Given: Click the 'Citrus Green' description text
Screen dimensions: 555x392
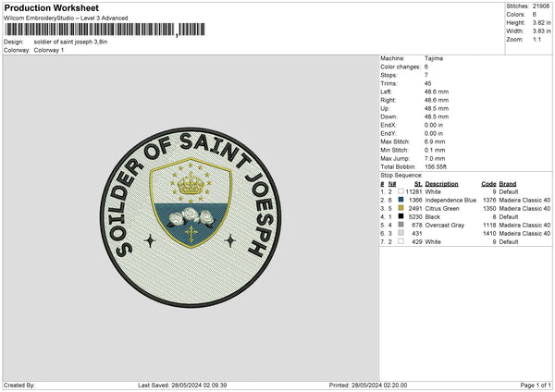Looking at the screenshot, I should coord(442,209).
